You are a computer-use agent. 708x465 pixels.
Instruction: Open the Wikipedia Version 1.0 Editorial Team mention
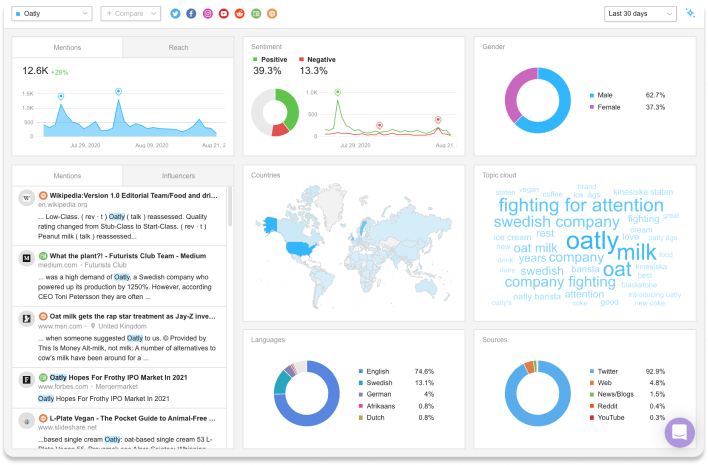click(x=133, y=195)
